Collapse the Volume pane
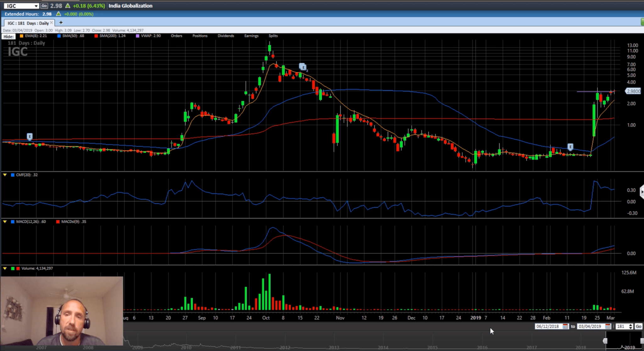 (x=4, y=269)
